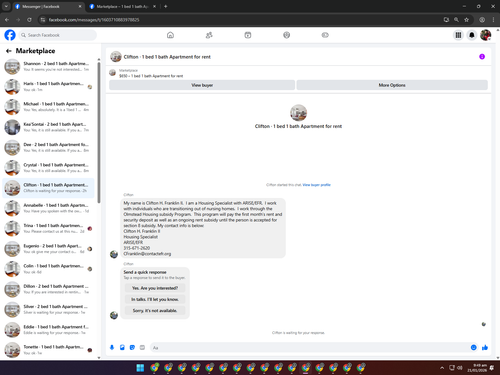This screenshot has height=375, width=500.
Task: Send quick reply 'In talks. I'll let you know.'
Action: pyautogui.click(x=155, y=299)
